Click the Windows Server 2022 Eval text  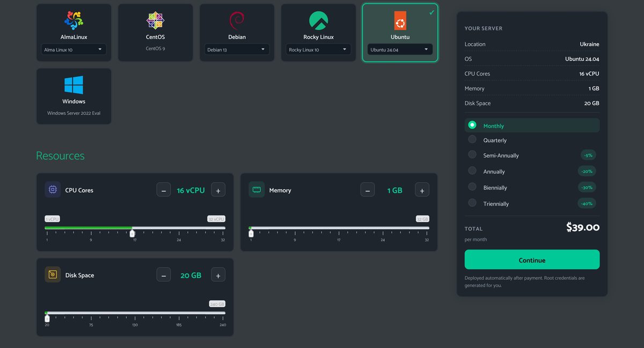[x=74, y=113]
